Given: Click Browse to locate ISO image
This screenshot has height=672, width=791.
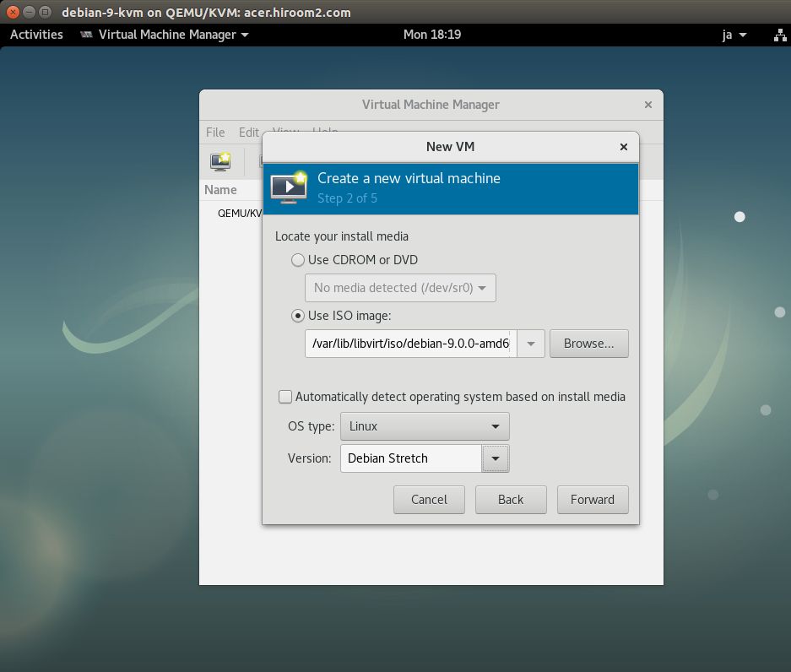Looking at the screenshot, I should tap(588, 344).
